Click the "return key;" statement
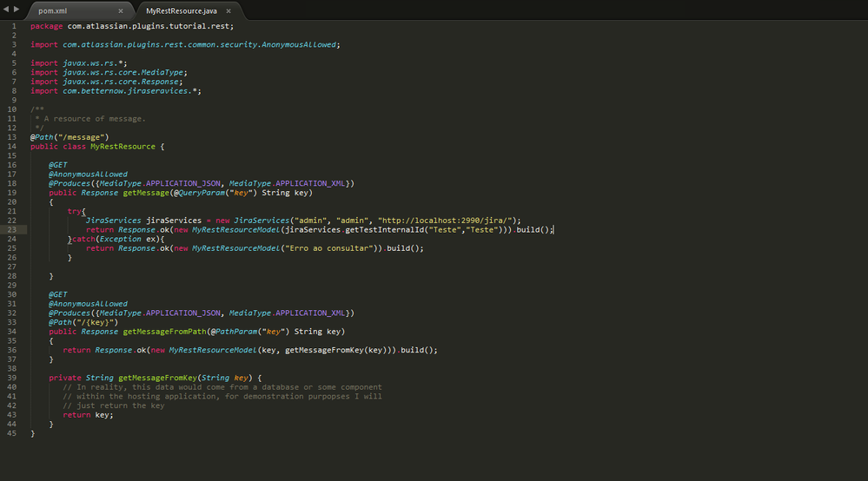The width and height of the screenshot is (868, 481). [x=88, y=415]
